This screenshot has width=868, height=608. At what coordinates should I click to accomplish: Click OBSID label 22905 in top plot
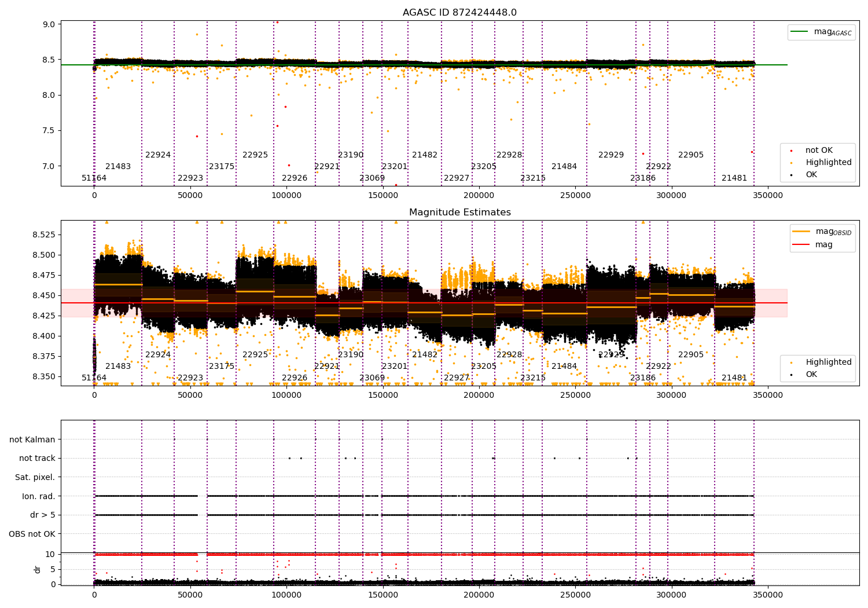pyautogui.click(x=691, y=155)
